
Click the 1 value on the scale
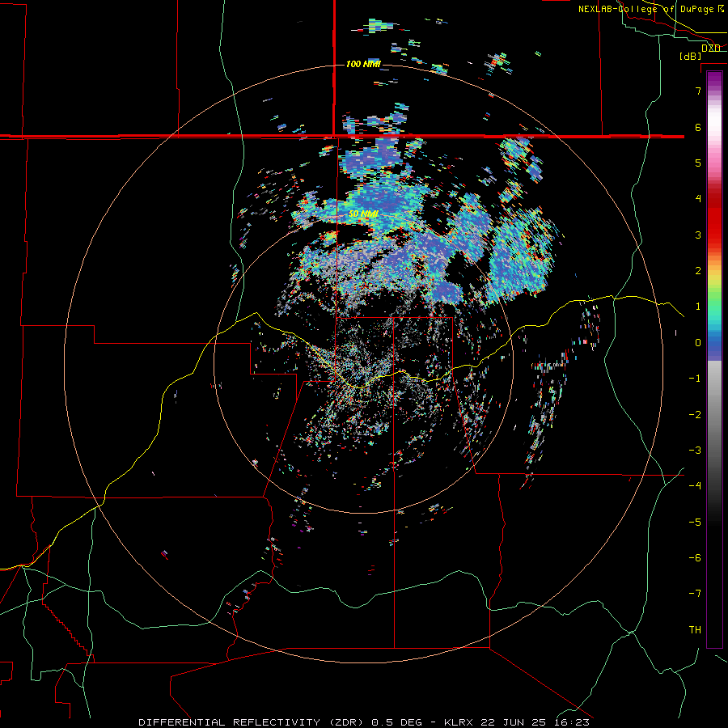pos(698,307)
